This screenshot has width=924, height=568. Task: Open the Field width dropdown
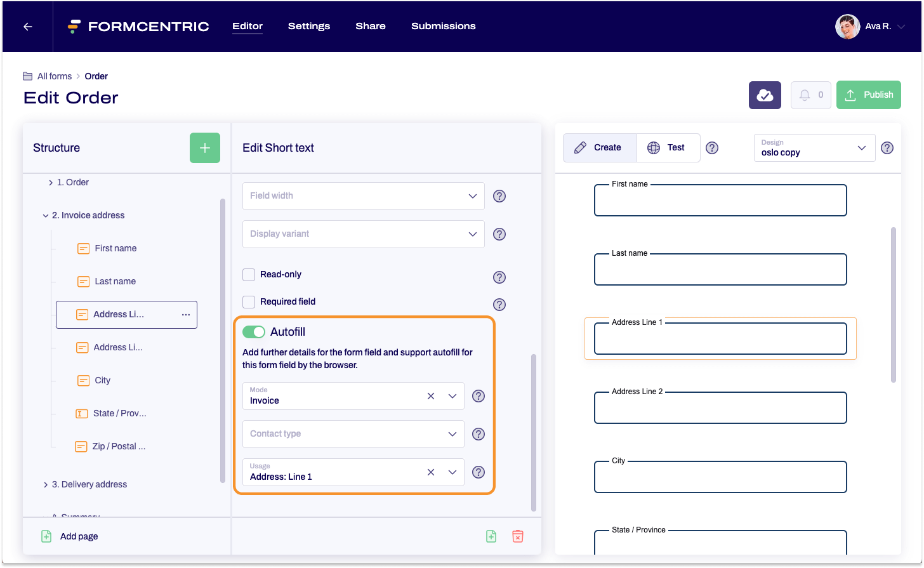pos(363,196)
